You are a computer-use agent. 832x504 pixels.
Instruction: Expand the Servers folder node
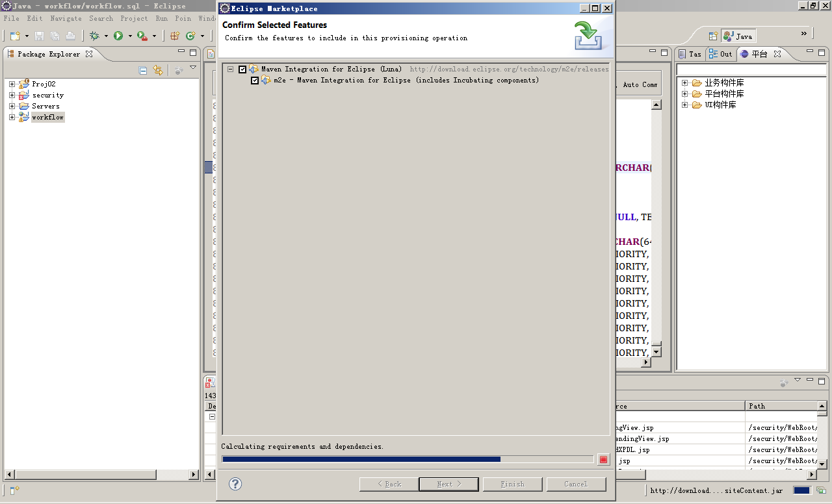tap(12, 106)
